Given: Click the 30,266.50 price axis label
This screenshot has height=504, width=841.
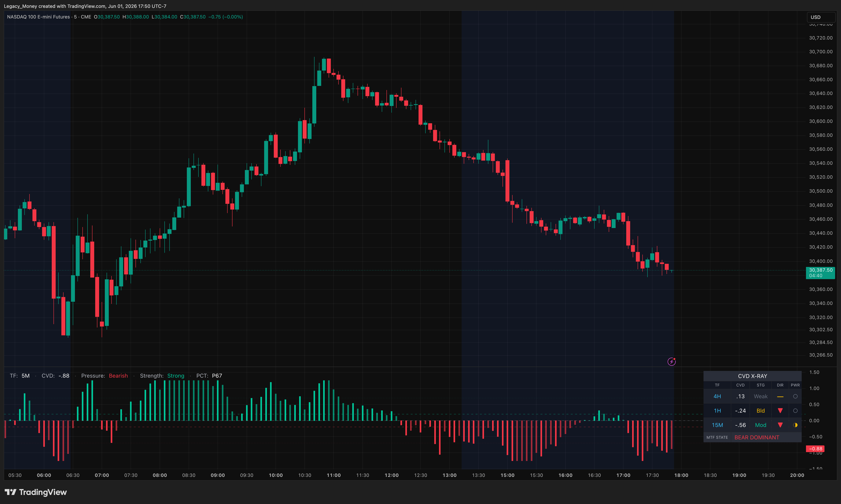Looking at the screenshot, I should 821,355.
